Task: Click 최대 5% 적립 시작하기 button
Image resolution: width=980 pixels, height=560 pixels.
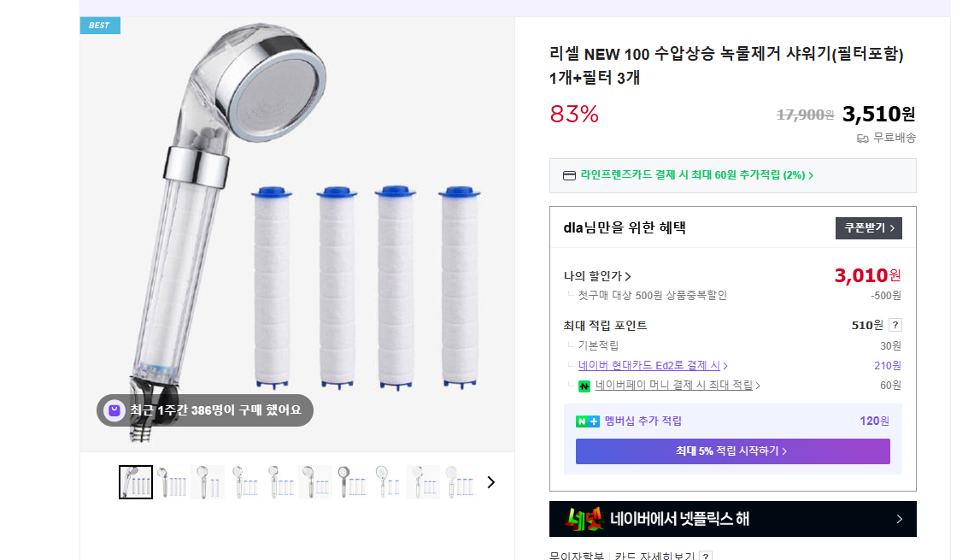Action: click(x=732, y=451)
